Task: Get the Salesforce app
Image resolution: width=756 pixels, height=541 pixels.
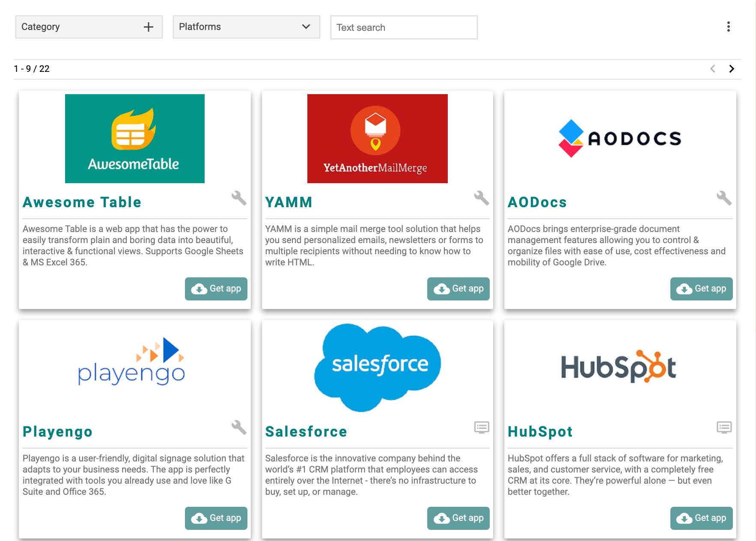Action: click(x=458, y=518)
